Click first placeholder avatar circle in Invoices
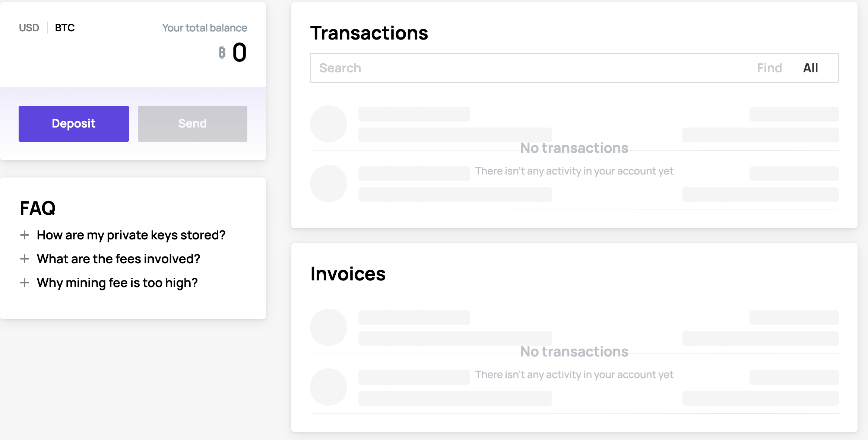This screenshot has height=440, width=868. pyautogui.click(x=329, y=327)
